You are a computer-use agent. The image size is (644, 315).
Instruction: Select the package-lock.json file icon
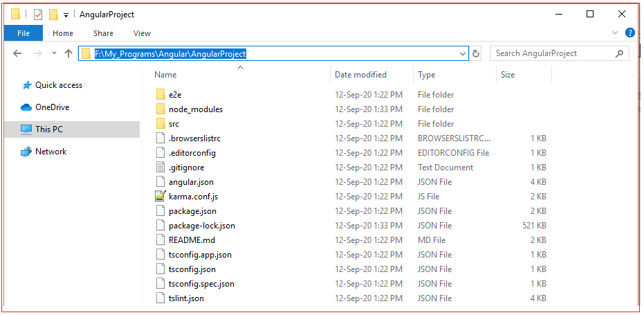(x=160, y=226)
